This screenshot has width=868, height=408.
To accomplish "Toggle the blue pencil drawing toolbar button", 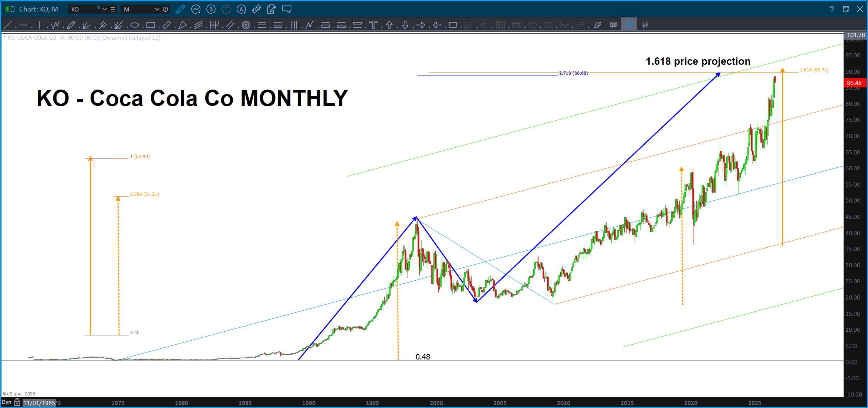I will (180, 9).
